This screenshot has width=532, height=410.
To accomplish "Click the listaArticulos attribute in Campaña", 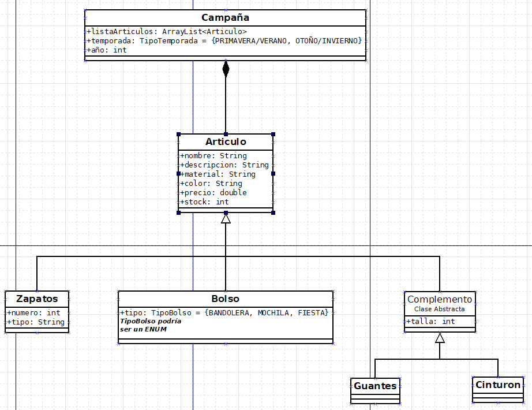I will pos(167,32).
